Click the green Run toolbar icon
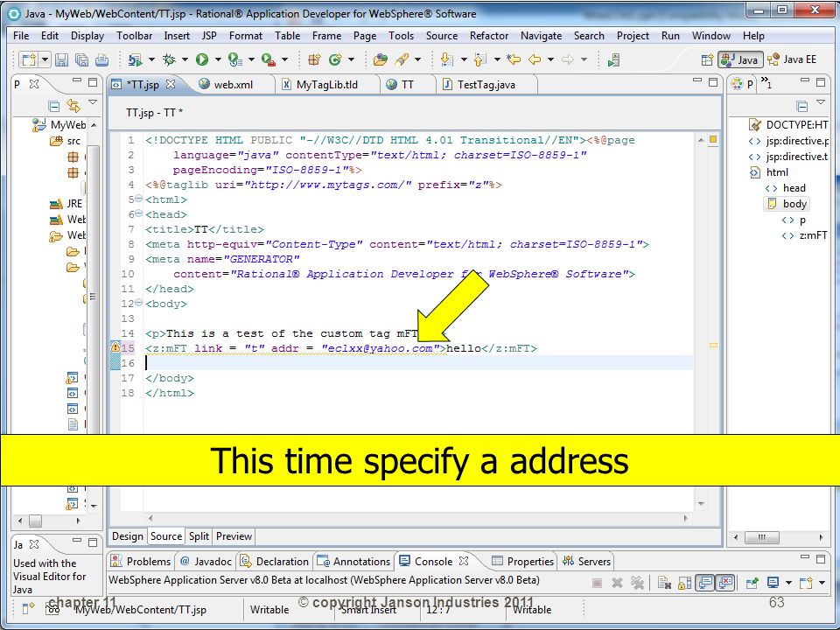Viewport: 840px width, 630px height. pos(202,59)
